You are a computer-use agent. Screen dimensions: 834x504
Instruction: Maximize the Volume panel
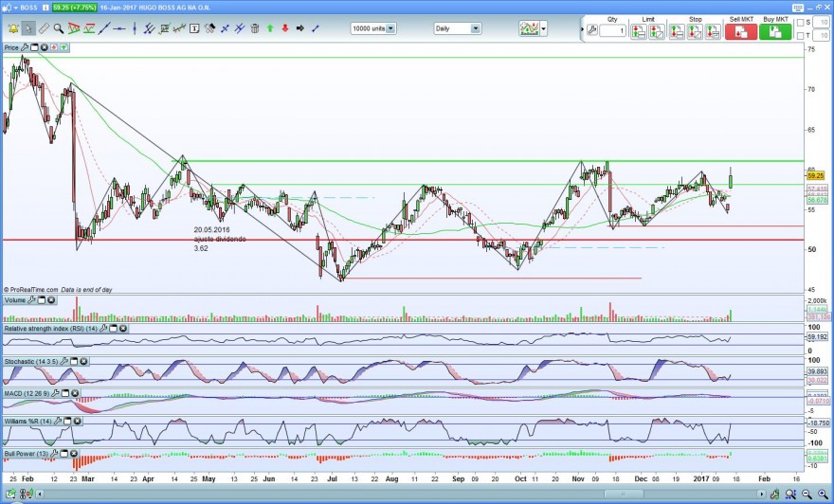[x=42, y=300]
